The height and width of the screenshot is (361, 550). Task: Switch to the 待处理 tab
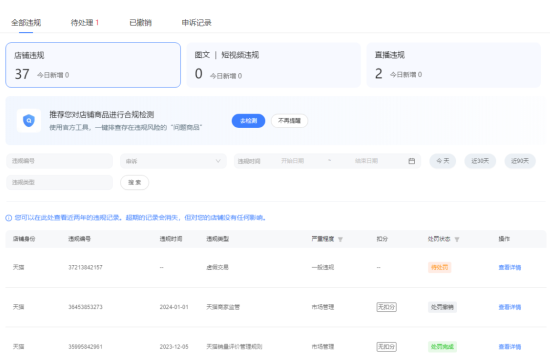pyautogui.click(x=85, y=23)
